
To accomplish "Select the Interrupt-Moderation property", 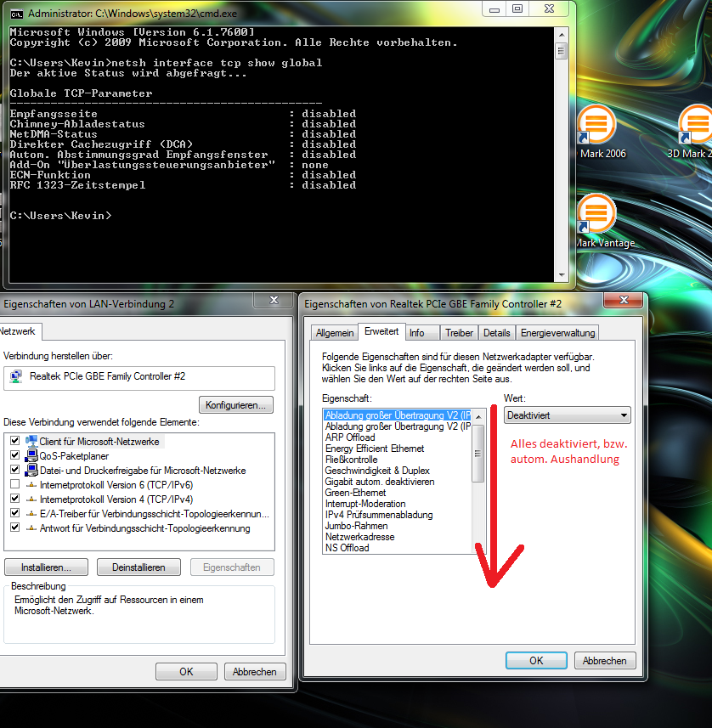I will point(365,504).
